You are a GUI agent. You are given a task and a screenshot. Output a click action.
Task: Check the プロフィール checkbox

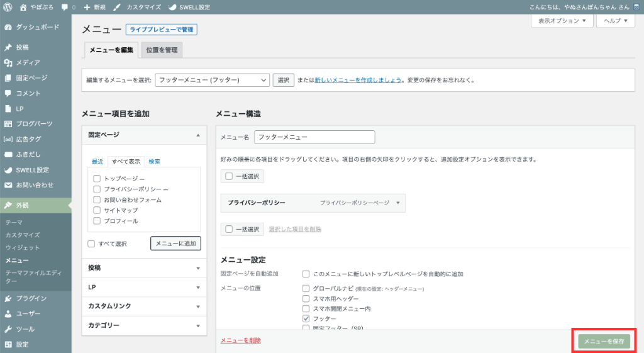(x=97, y=221)
